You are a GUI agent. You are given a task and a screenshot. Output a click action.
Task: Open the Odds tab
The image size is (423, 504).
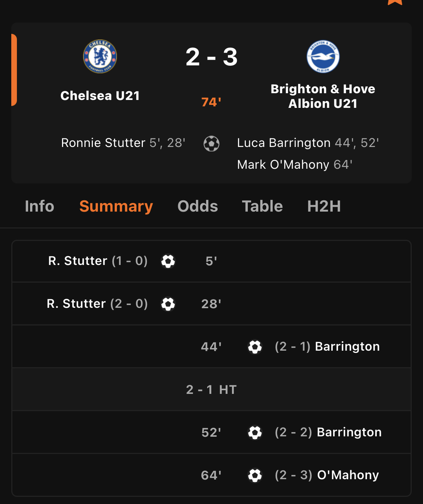(198, 206)
